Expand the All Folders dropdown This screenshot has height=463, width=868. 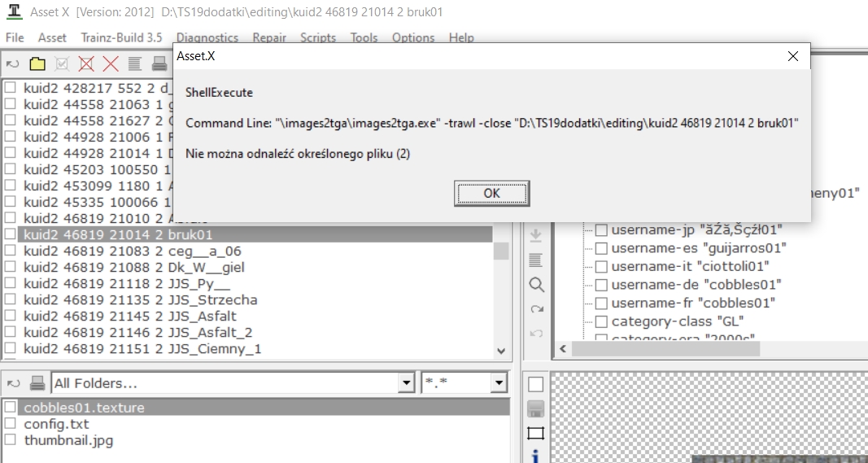tap(406, 382)
